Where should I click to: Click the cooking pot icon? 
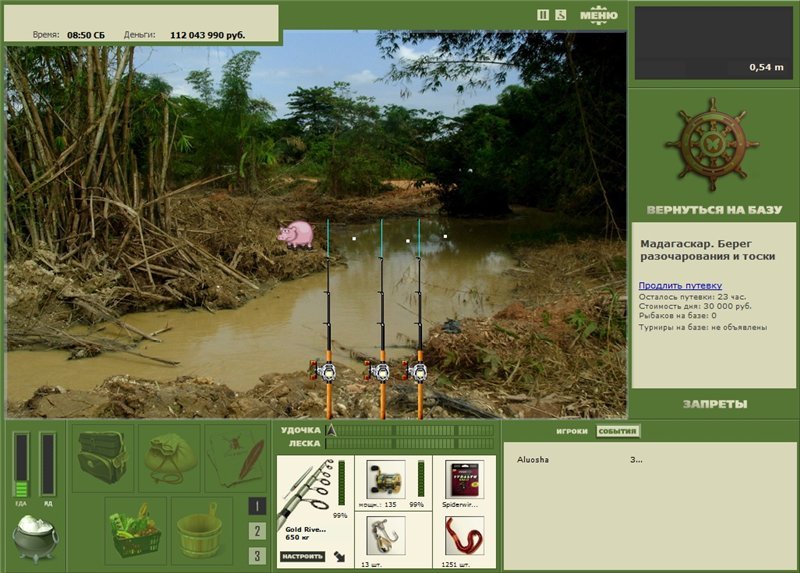(35, 538)
